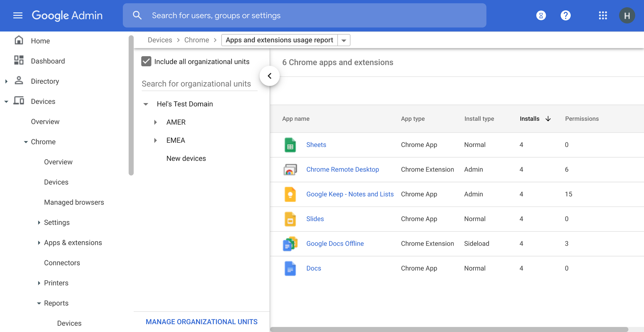The image size is (644, 332).
Task: Open Dashboard in sidebar
Action: click(x=48, y=61)
